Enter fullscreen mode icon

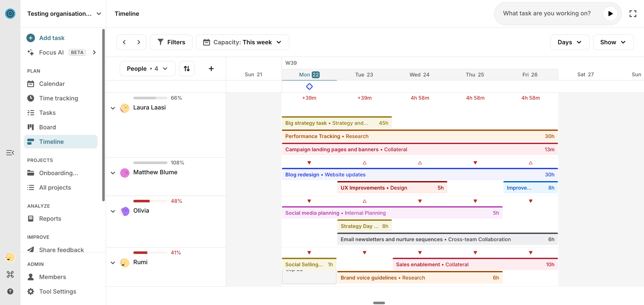633,14
